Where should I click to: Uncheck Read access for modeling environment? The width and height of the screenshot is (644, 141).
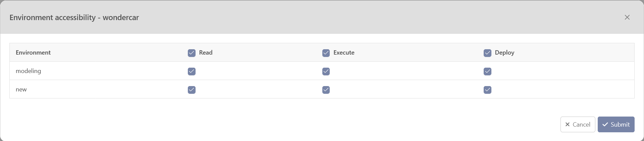click(192, 71)
